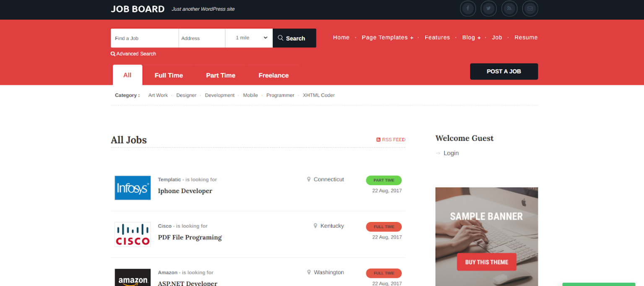The image size is (644, 286).
Task: Click the location pin next to Connecticut
Action: (x=309, y=179)
